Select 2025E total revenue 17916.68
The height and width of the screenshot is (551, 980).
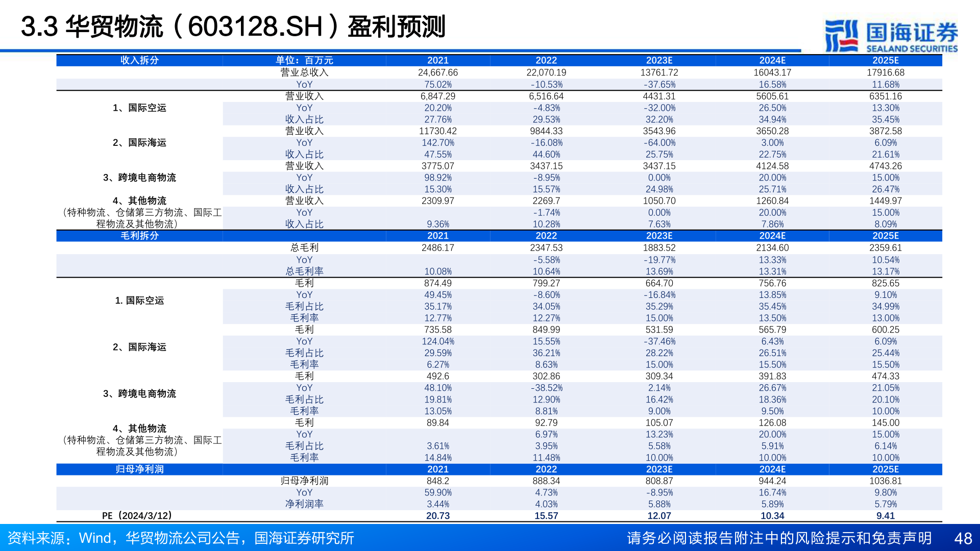click(886, 72)
